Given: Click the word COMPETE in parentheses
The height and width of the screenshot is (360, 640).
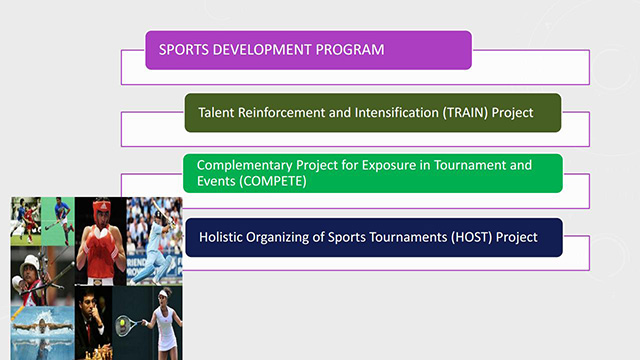Looking at the screenshot, I should point(273,181).
